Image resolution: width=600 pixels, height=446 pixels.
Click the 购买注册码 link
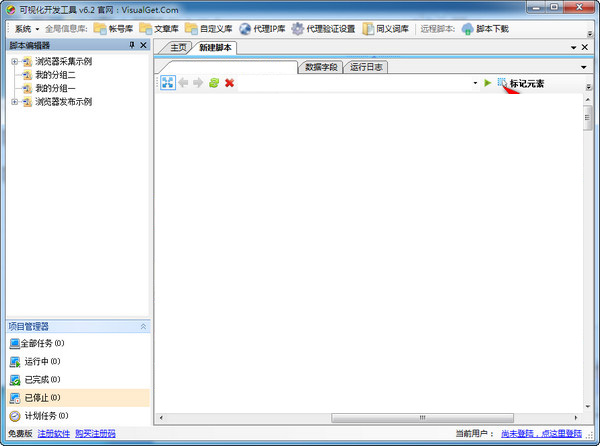pyautogui.click(x=95, y=433)
